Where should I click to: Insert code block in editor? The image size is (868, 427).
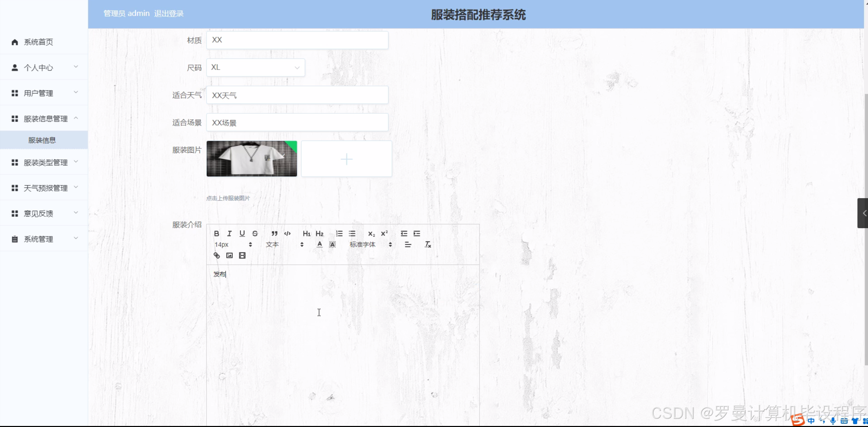pyautogui.click(x=287, y=234)
